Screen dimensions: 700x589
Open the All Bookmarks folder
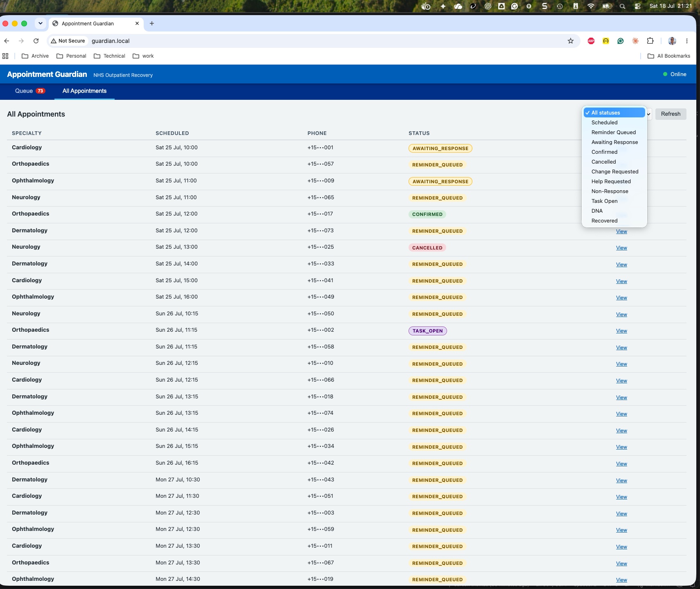[669, 56]
